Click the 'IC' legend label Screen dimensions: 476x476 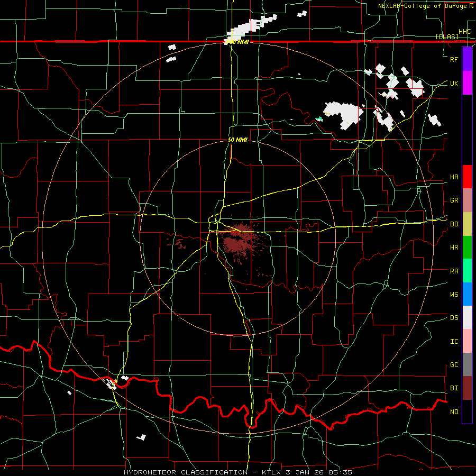point(454,342)
